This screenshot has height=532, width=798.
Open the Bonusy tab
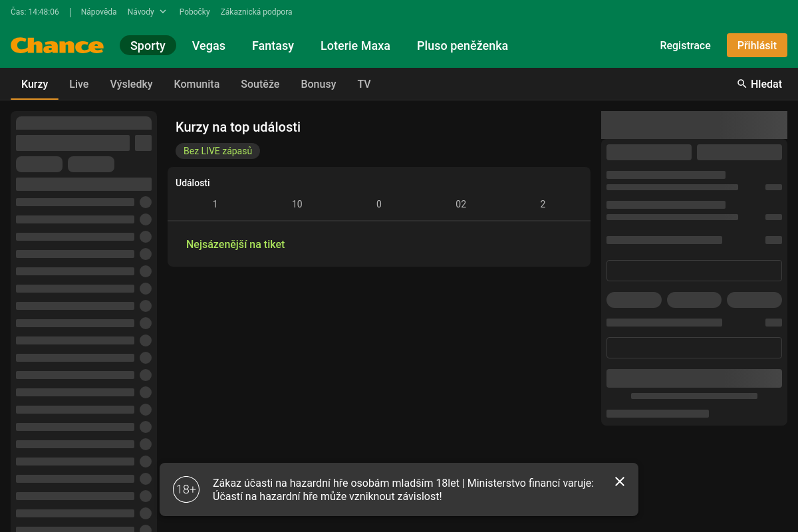click(319, 84)
